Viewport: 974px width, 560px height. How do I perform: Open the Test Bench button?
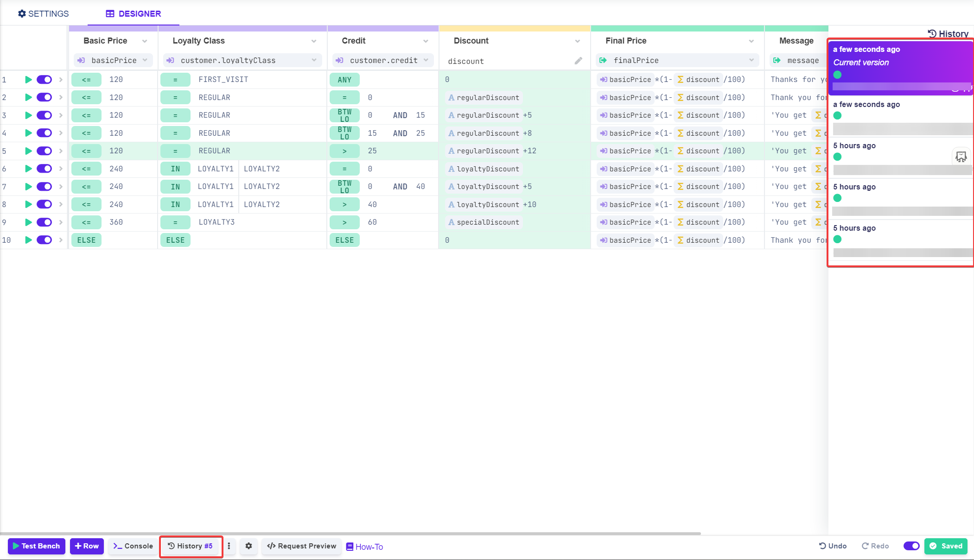37,546
